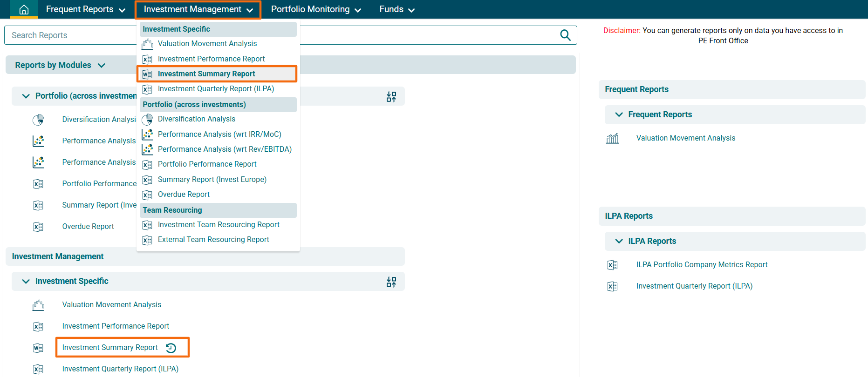Open Investment Performance Report link in list
868x377 pixels.
pyautogui.click(x=116, y=326)
